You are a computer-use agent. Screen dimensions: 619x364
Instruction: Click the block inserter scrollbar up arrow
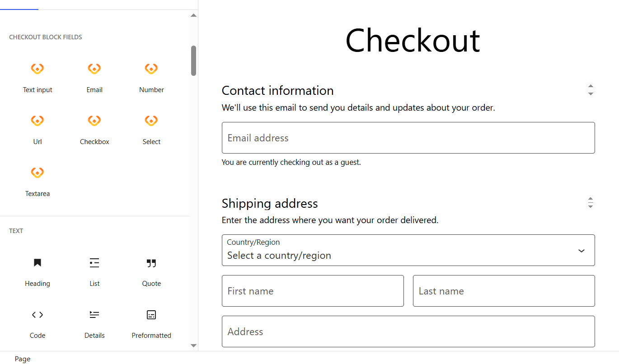pyautogui.click(x=193, y=15)
